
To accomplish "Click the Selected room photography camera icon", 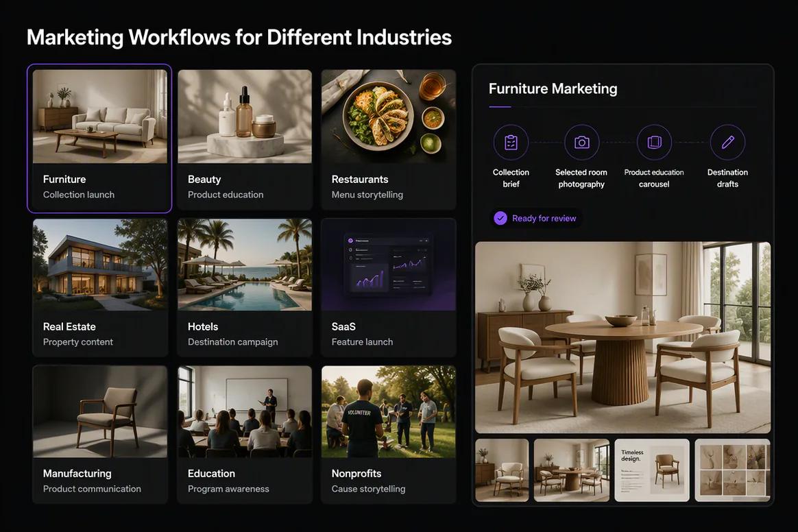I will [582, 143].
